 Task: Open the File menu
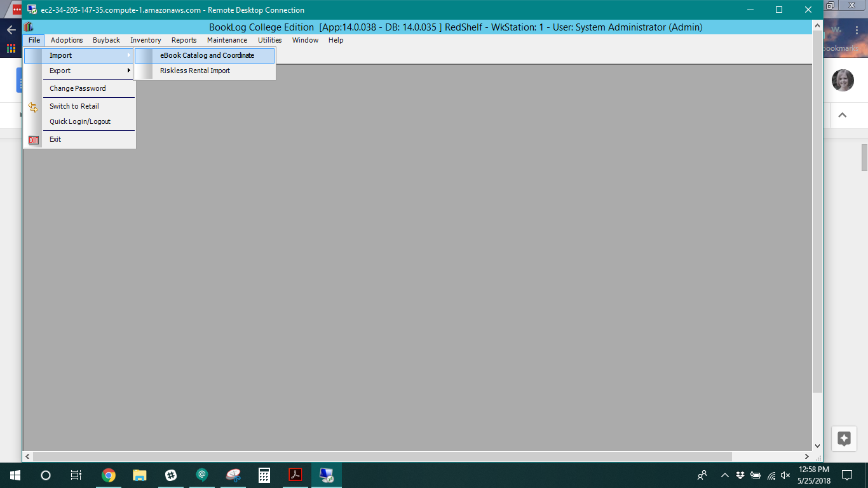34,40
